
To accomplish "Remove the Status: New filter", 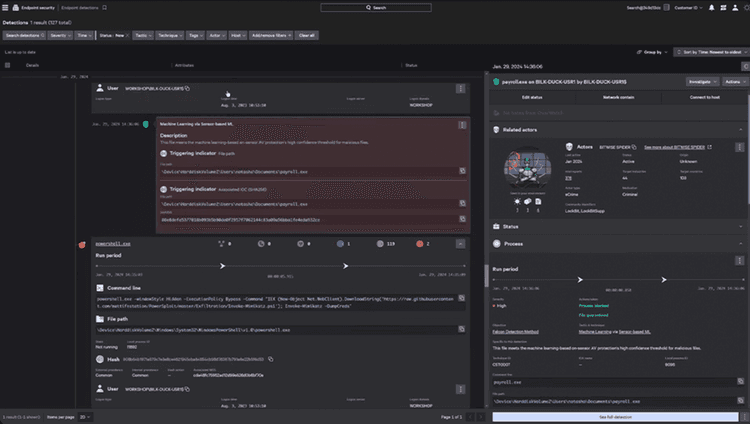I will [x=127, y=35].
